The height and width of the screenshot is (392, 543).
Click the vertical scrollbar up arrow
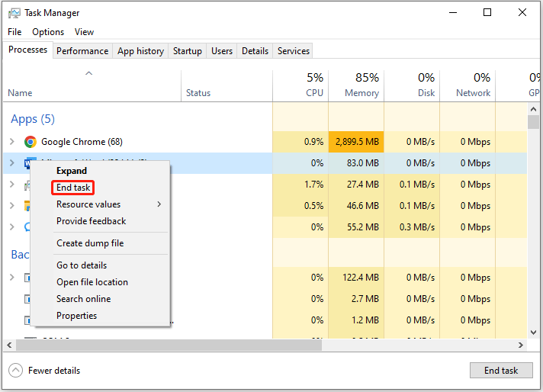click(533, 109)
